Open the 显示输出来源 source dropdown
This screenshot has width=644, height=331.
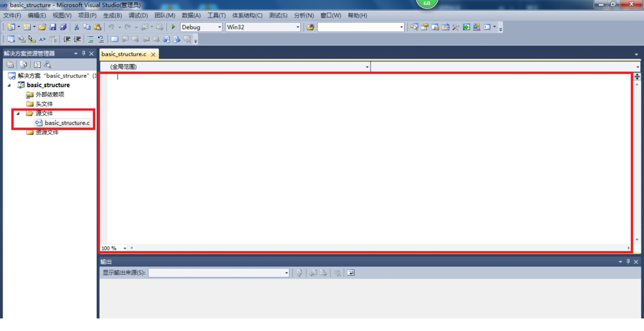[287, 273]
